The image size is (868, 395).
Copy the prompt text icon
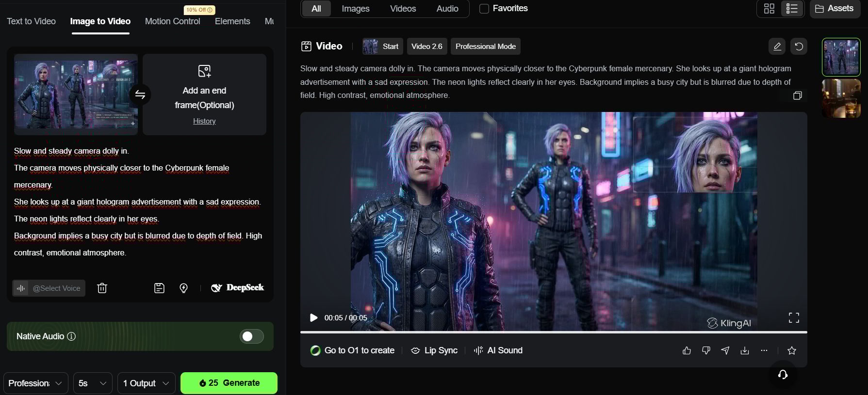tap(797, 95)
